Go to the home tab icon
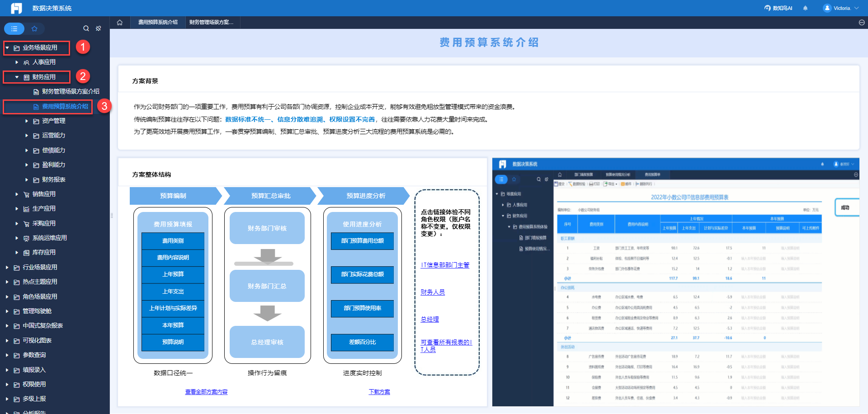 (x=120, y=22)
